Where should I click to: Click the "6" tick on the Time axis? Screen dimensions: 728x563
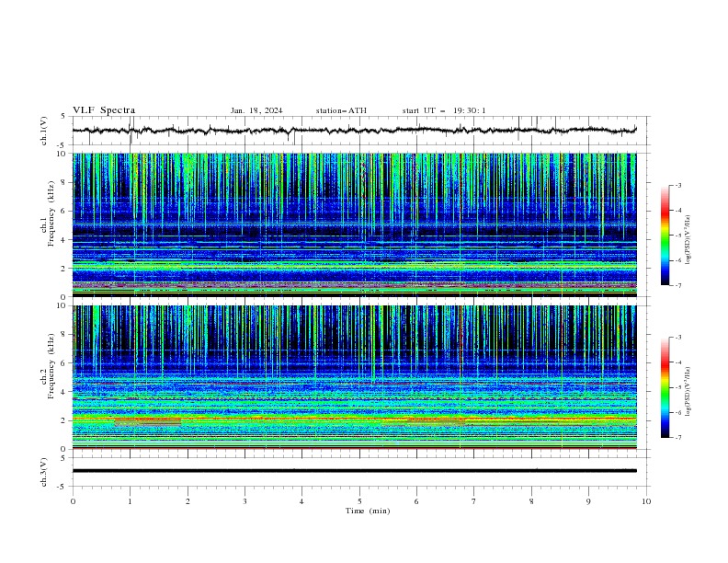tap(416, 501)
